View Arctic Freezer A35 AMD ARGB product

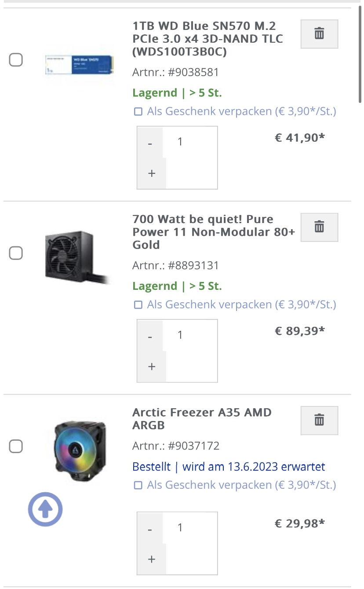[x=202, y=419]
